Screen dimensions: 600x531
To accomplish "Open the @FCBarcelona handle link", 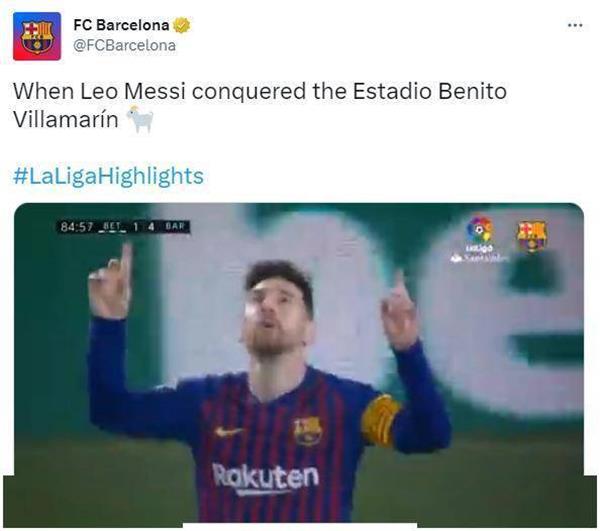I will 124,46.
